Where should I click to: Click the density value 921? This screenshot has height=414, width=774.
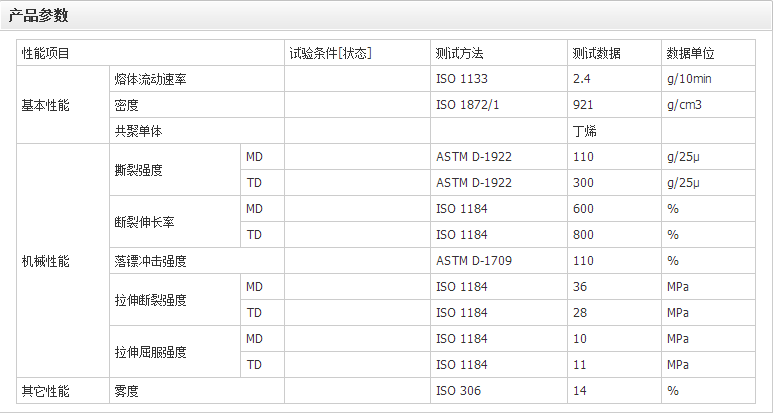pos(583,105)
